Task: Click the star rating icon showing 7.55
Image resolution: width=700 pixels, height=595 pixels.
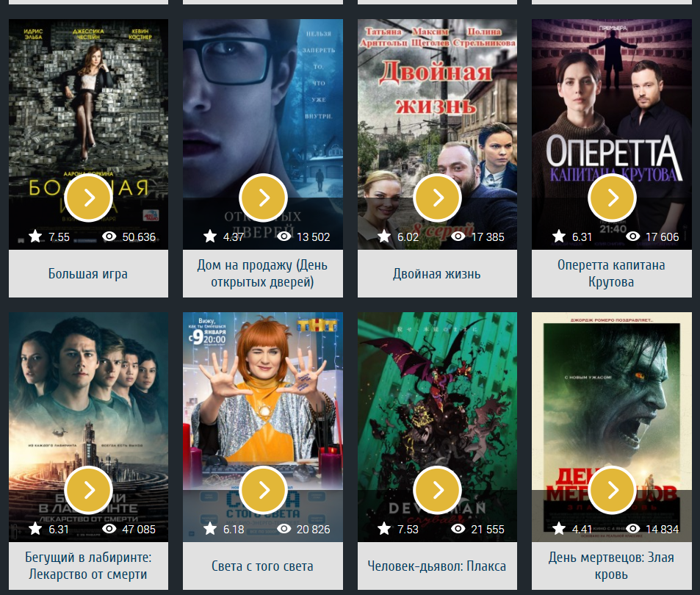Action: (35, 236)
